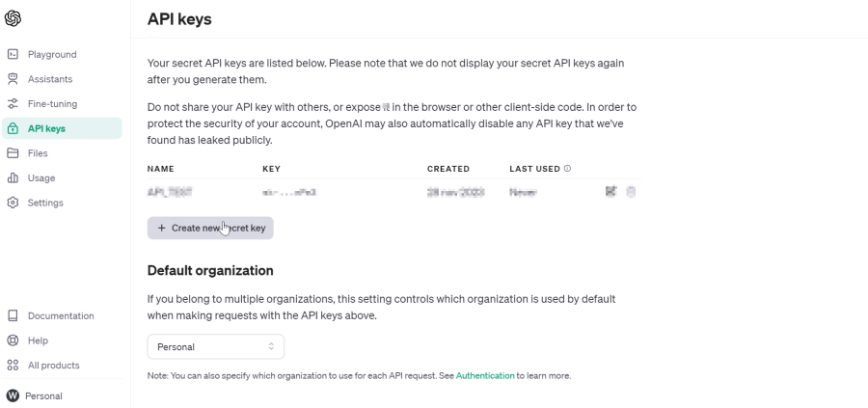
Task: Click the Files folder icon
Action: click(x=13, y=152)
